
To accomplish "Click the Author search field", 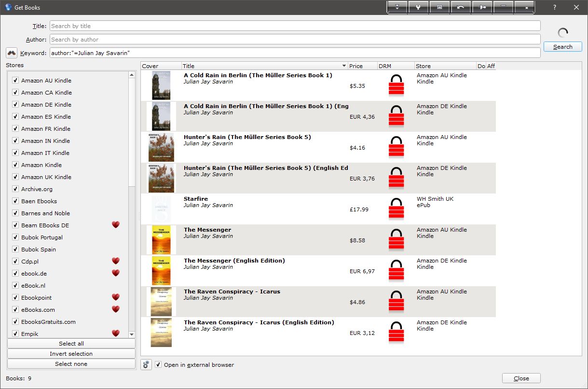I will (295, 39).
